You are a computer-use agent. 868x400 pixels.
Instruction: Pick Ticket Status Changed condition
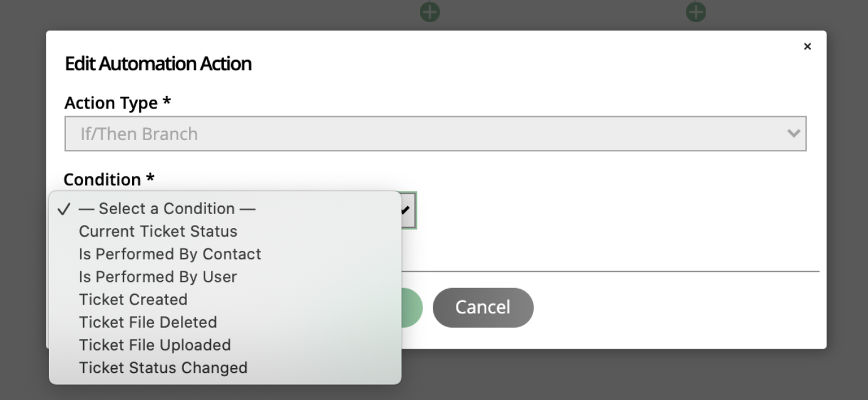163,367
